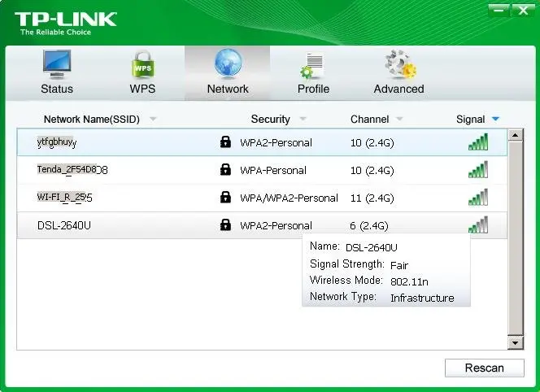Select the DSL-2640U network name

pos(64,225)
